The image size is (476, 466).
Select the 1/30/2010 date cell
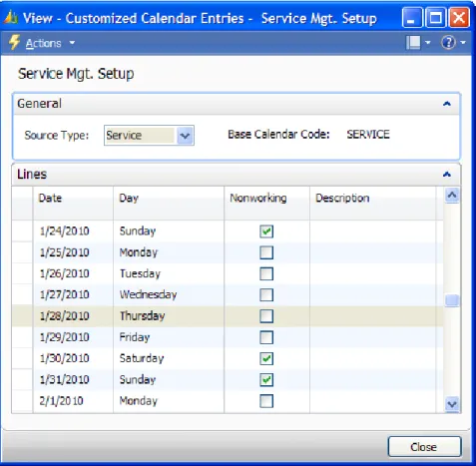click(x=73, y=358)
